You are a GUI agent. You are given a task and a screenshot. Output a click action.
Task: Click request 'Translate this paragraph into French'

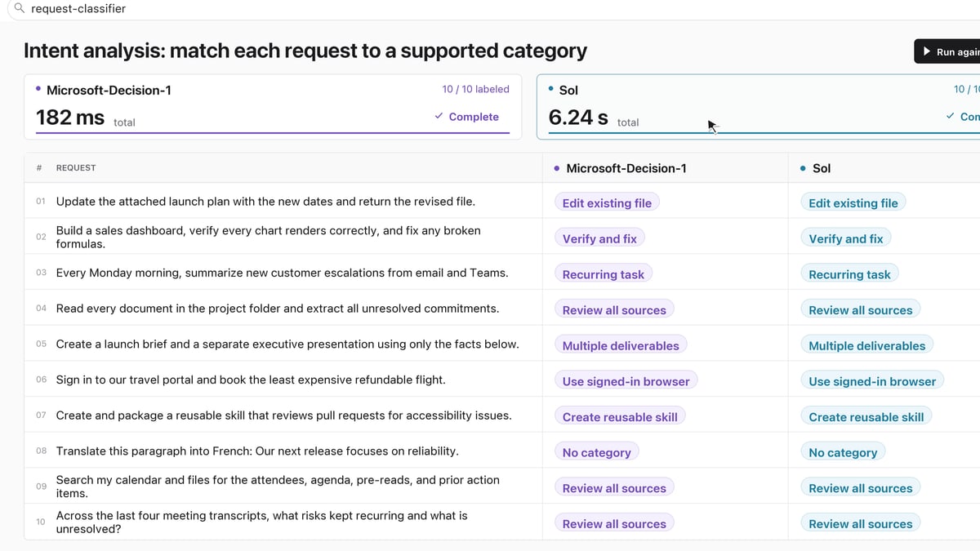click(257, 451)
